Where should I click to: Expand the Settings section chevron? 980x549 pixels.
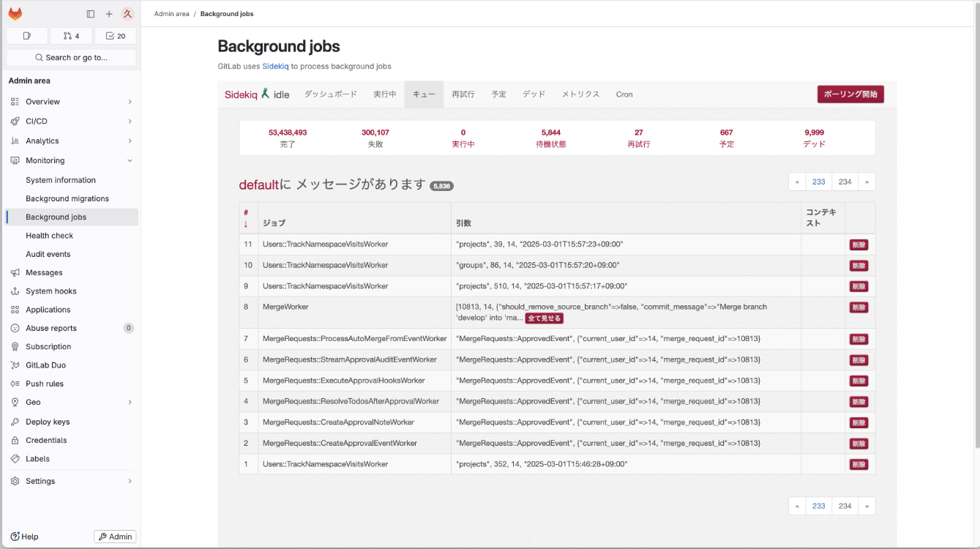coord(130,481)
